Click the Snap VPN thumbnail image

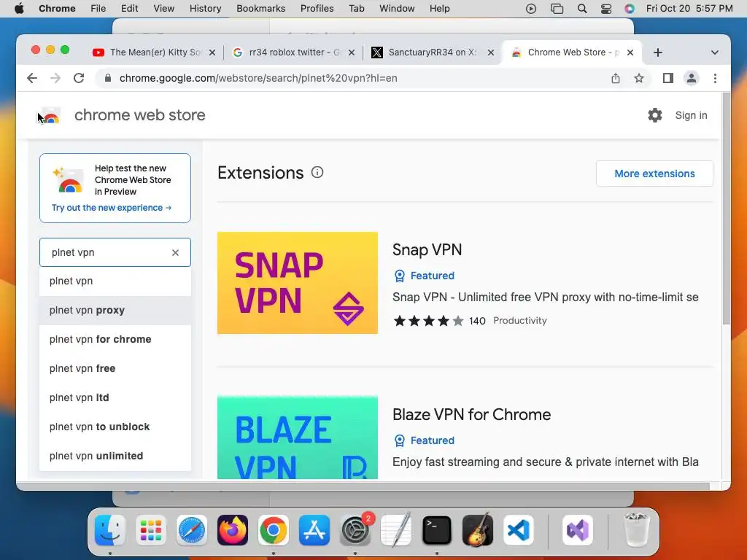(x=298, y=283)
